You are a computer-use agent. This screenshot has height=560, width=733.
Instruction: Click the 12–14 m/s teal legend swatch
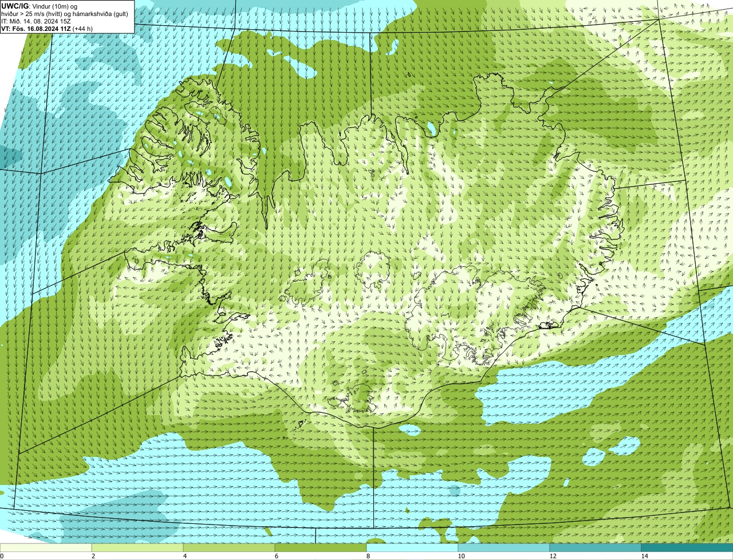point(596,547)
